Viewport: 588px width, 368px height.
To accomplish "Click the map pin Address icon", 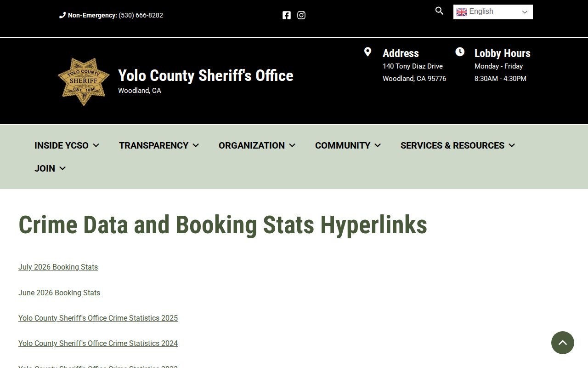I will click(367, 52).
